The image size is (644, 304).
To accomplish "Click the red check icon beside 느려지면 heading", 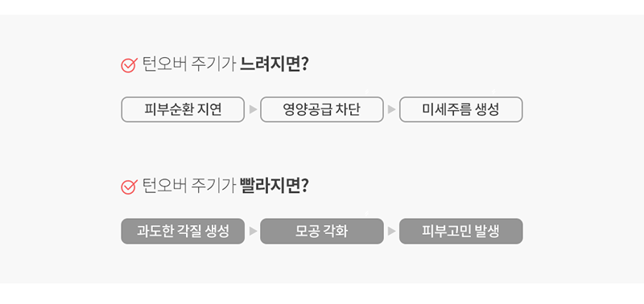I will point(129,65).
